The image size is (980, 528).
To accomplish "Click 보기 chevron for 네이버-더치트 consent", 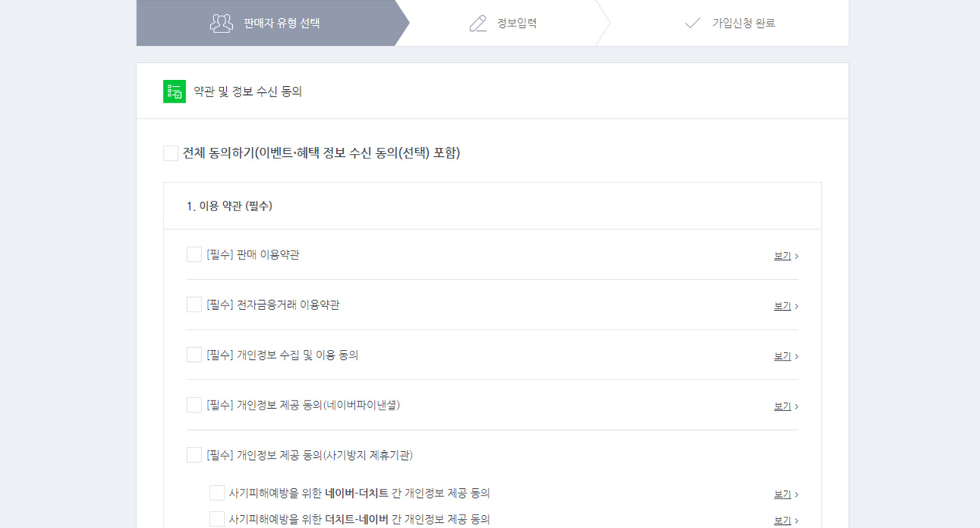I will coord(797,494).
